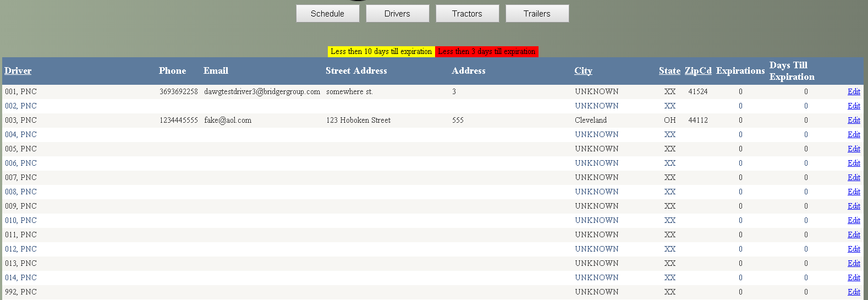The height and width of the screenshot is (300, 868).
Task: Click Edit link for driver 013, PNC
Action: click(x=854, y=263)
